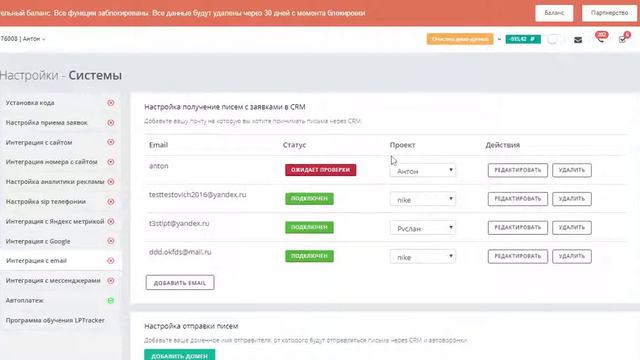Click the status icon beside Интеграция с Google
This screenshot has height=360, width=640.
111,241
